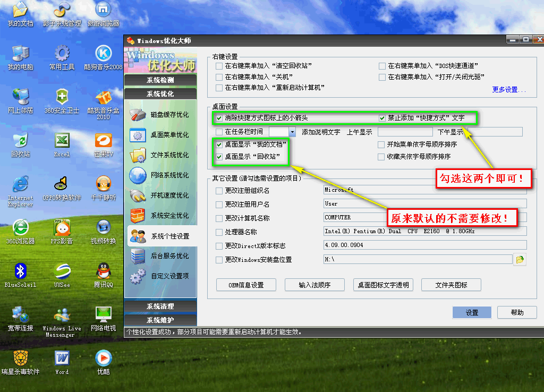Click the 设置 apply button
This screenshot has width=544, height=392.
[472, 312]
